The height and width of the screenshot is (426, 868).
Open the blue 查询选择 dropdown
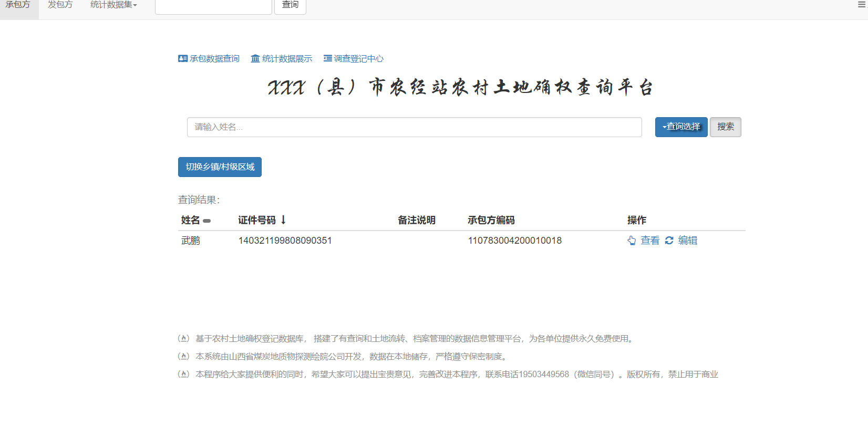tap(681, 127)
